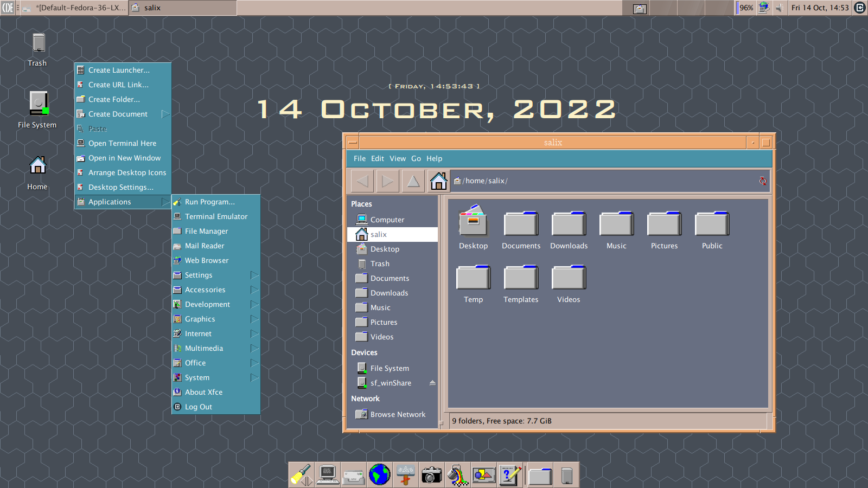This screenshot has width=868, height=488.
Task: Launch web browser globe icon in dock
Action: click(380, 475)
